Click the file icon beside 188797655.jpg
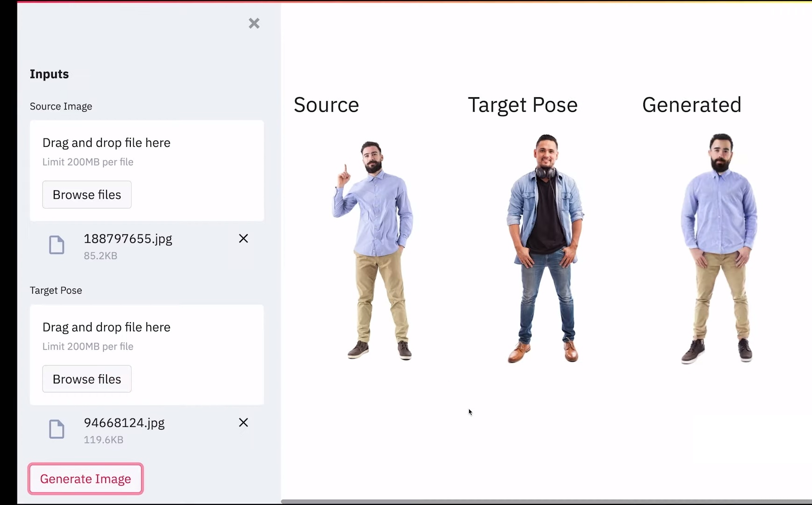The width and height of the screenshot is (812, 505). (57, 245)
